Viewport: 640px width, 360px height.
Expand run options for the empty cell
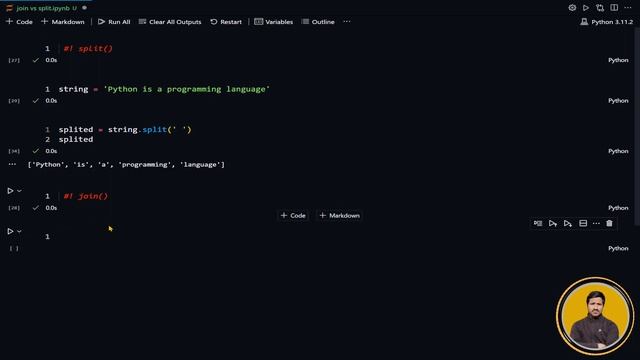[x=19, y=231]
